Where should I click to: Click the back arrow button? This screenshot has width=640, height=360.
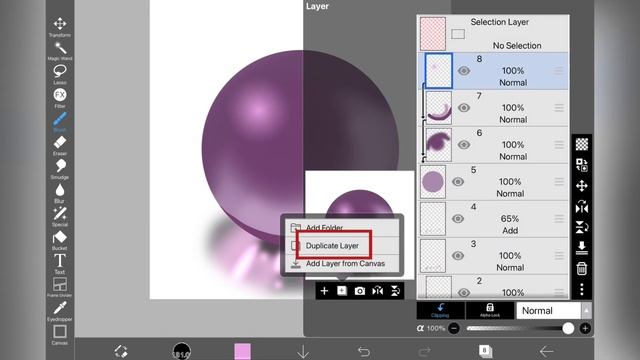tap(546, 351)
